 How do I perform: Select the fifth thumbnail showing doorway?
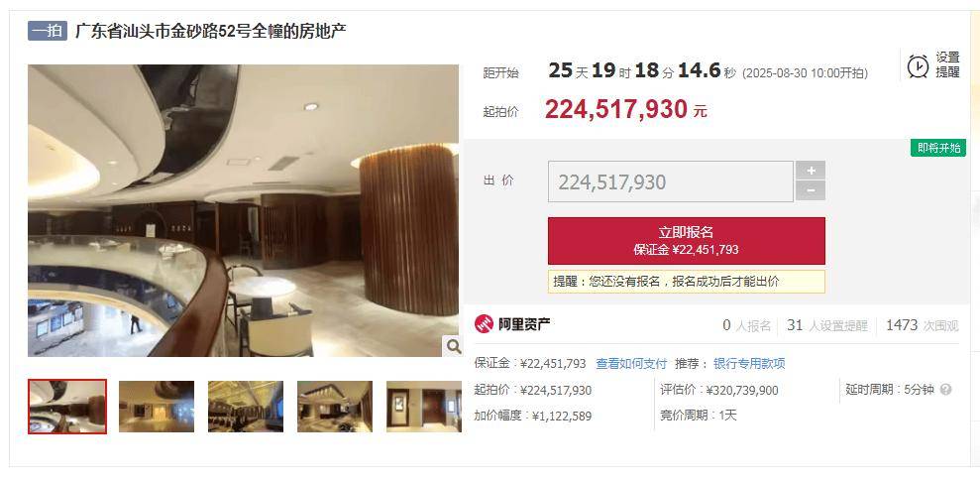[424, 406]
